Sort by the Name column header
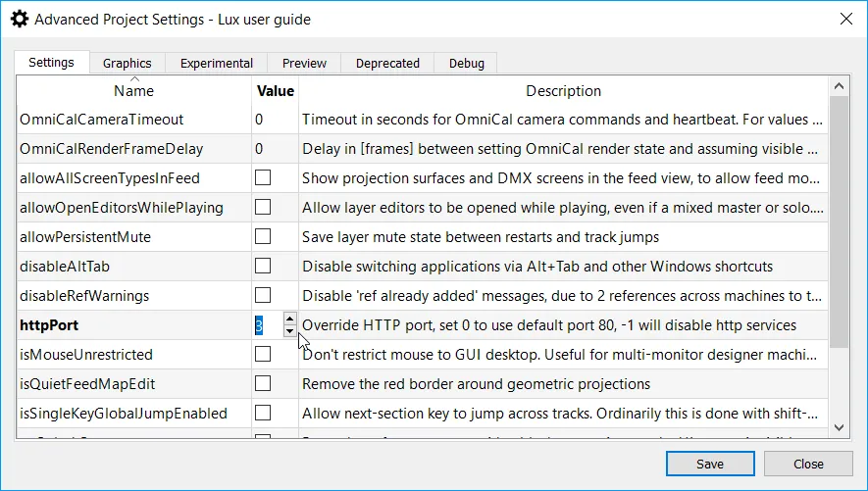This screenshot has height=491, width=868. pyautogui.click(x=134, y=91)
